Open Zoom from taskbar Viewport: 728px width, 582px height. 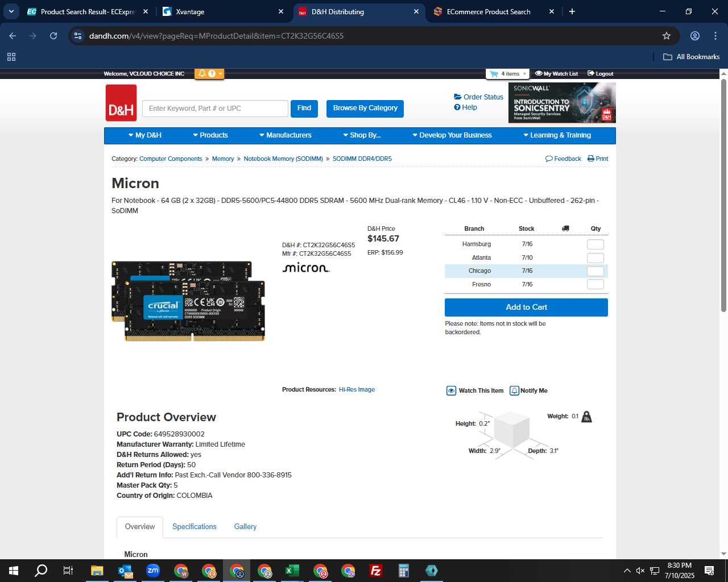click(152, 571)
